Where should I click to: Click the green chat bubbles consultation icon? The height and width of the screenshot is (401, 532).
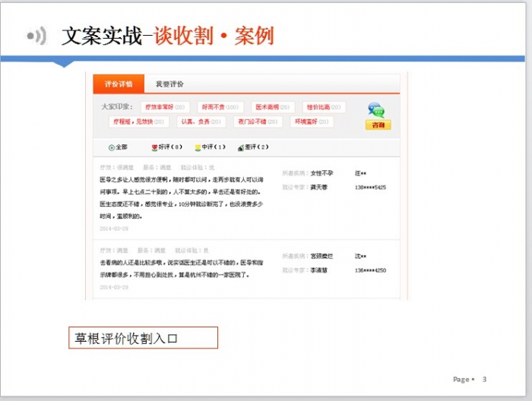click(376, 110)
